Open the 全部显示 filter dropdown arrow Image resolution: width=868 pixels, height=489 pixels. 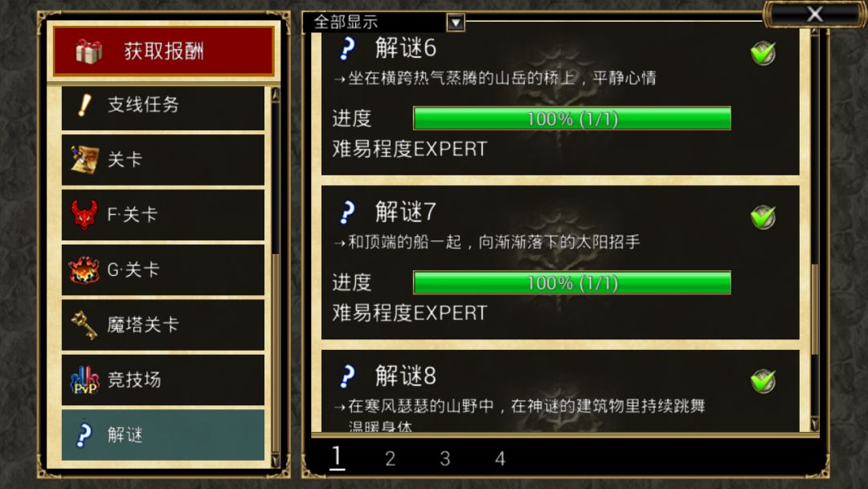[456, 23]
